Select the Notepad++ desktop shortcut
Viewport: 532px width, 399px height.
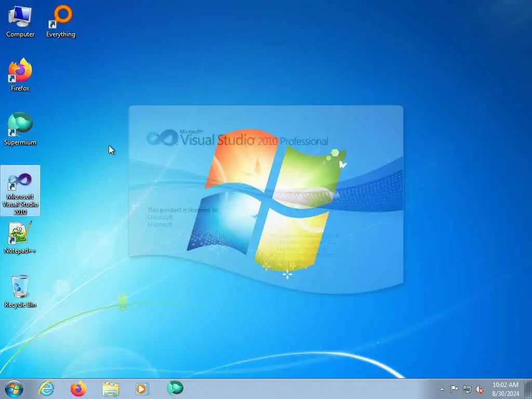pyautogui.click(x=20, y=237)
